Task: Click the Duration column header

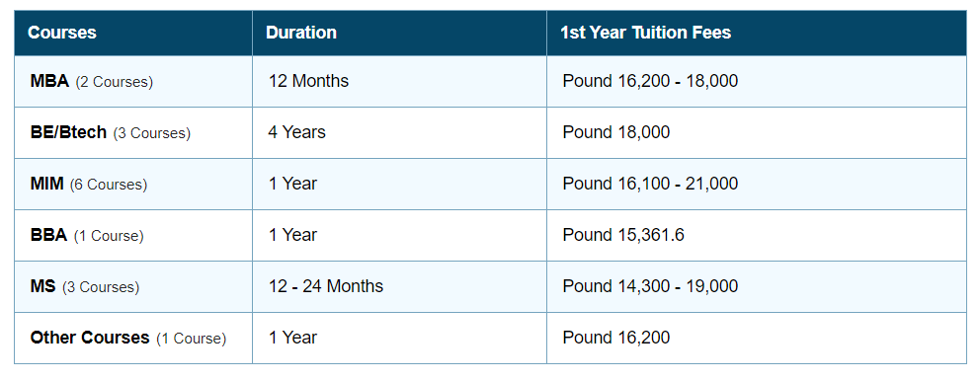Action: point(301,33)
